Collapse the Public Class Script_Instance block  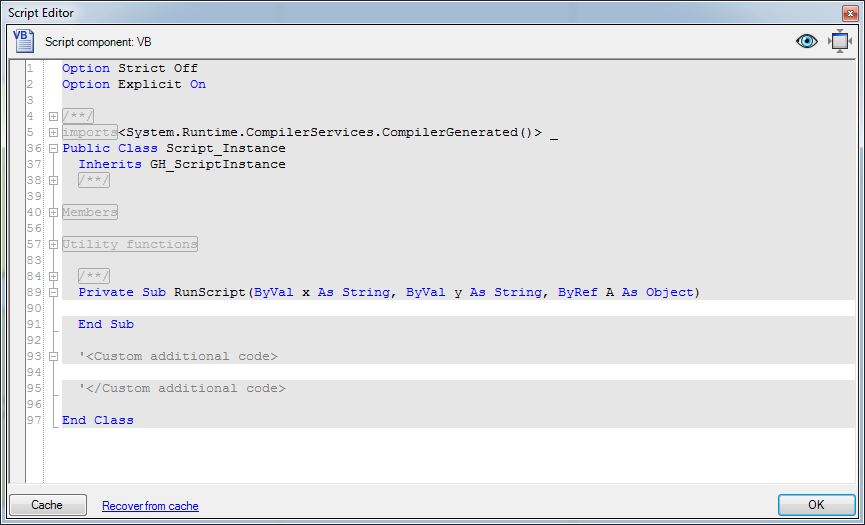tap(54, 148)
